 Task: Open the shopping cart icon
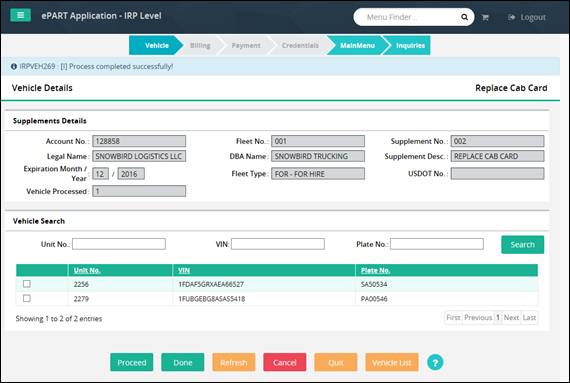(x=485, y=17)
